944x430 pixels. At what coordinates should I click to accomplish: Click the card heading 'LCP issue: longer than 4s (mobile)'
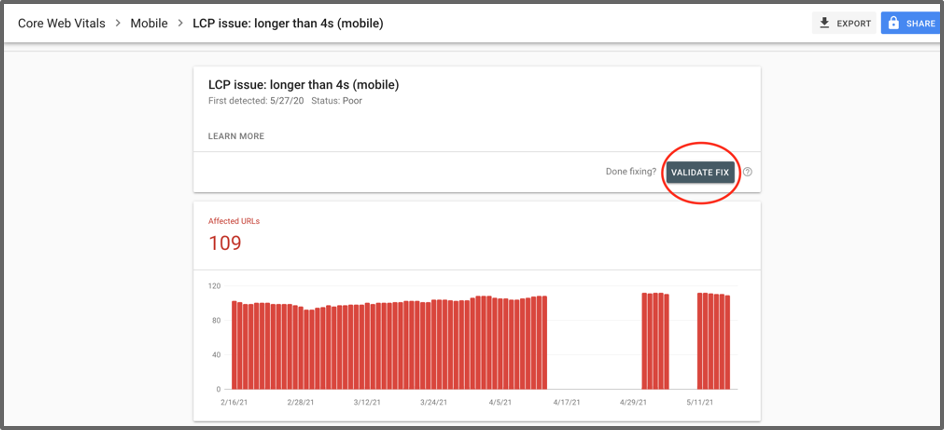click(x=303, y=85)
